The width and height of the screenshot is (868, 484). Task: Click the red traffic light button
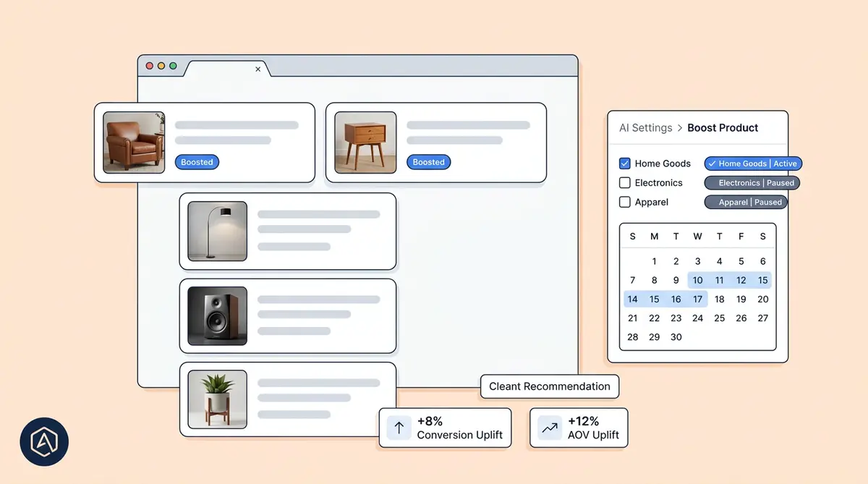click(148, 64)
